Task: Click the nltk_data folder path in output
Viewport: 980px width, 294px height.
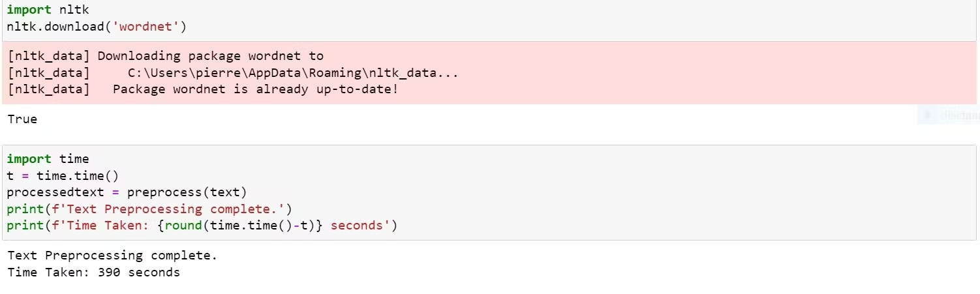Action: pyautogui.click(x=293, y=72)
